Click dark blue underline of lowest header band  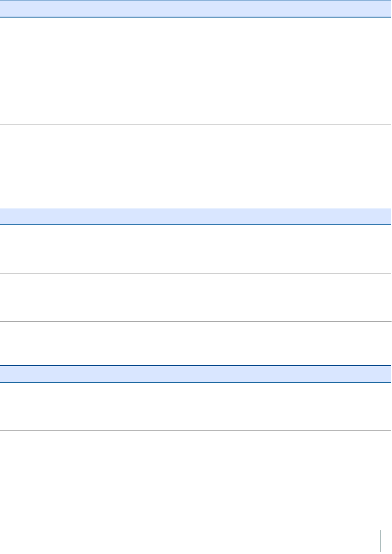pyautogui.click(x=196, y=383)
